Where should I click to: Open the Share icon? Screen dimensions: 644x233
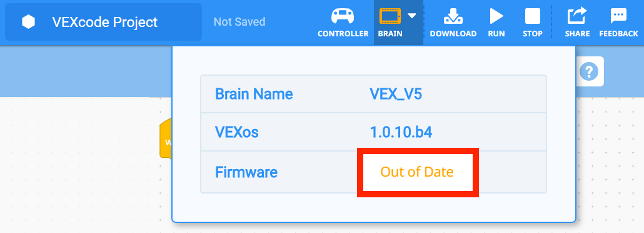(577, 16)
